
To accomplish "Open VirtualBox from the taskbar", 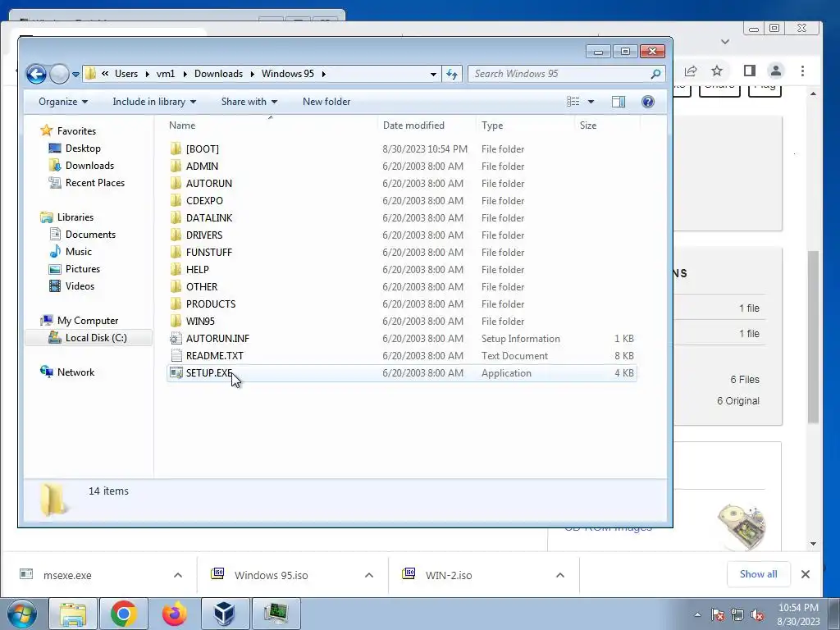I will click(225, 614).
